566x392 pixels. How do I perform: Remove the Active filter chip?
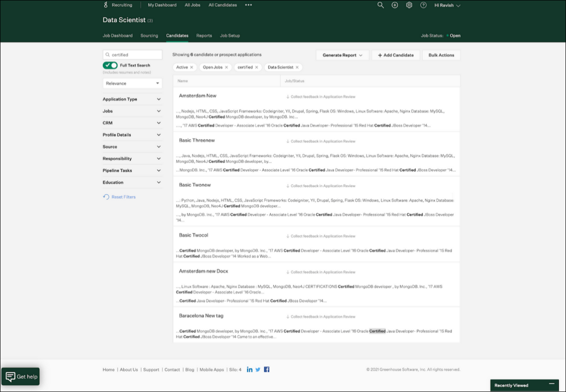192,67
